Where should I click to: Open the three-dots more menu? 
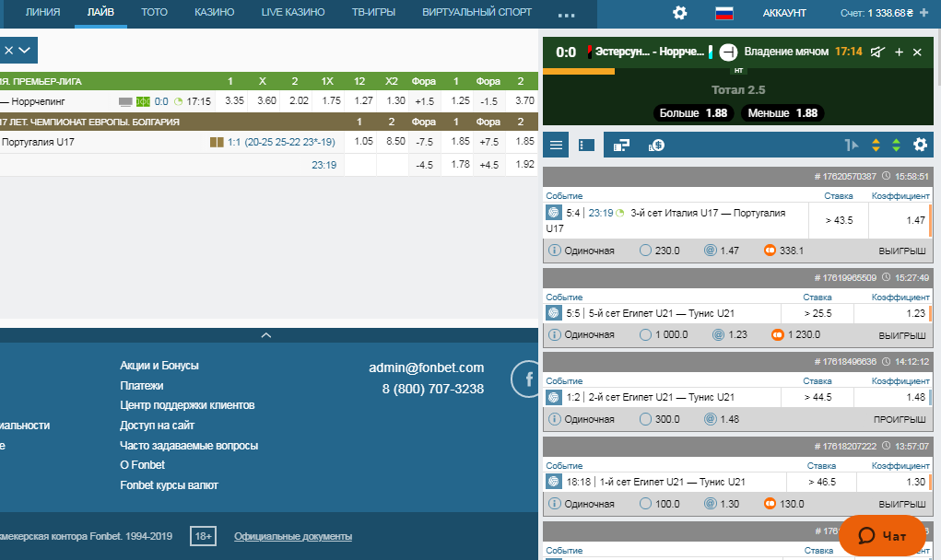coord(566,15)
